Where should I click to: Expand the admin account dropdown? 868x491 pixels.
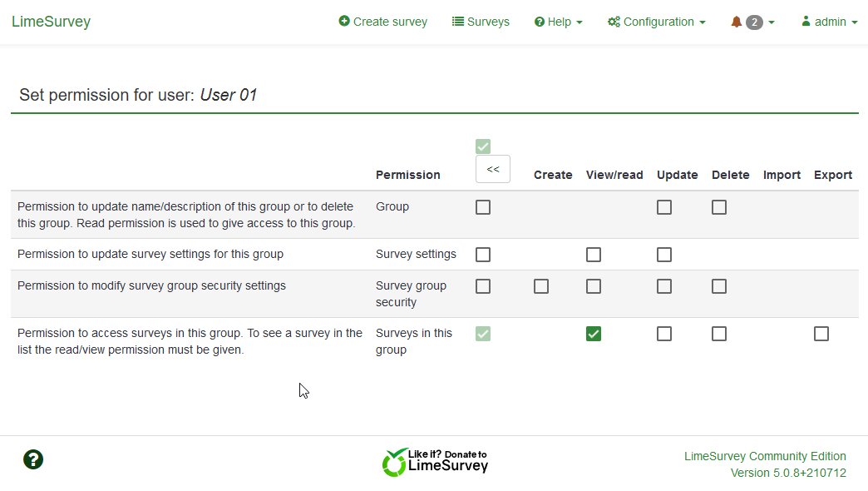[x=830, y=22]
